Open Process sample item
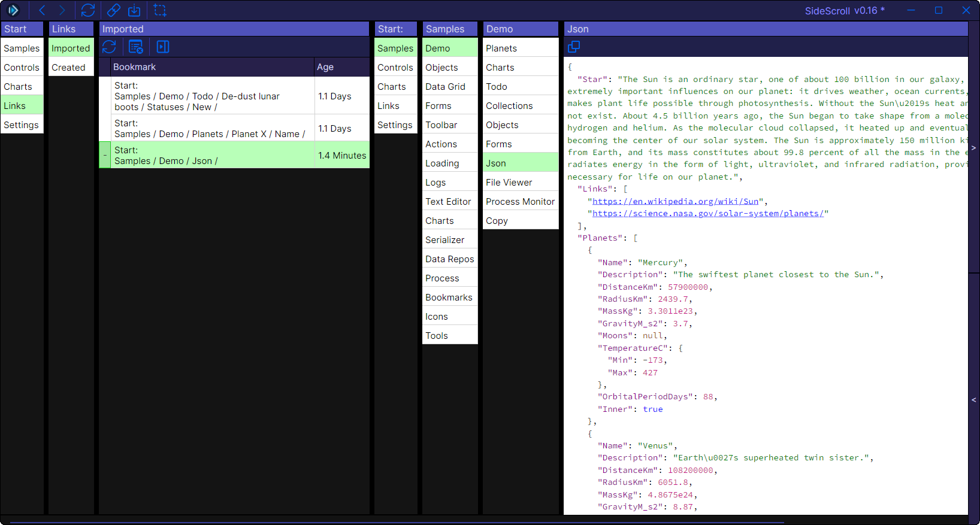The height and width of the screenshot is (525, 980). [x=450, y=278]
